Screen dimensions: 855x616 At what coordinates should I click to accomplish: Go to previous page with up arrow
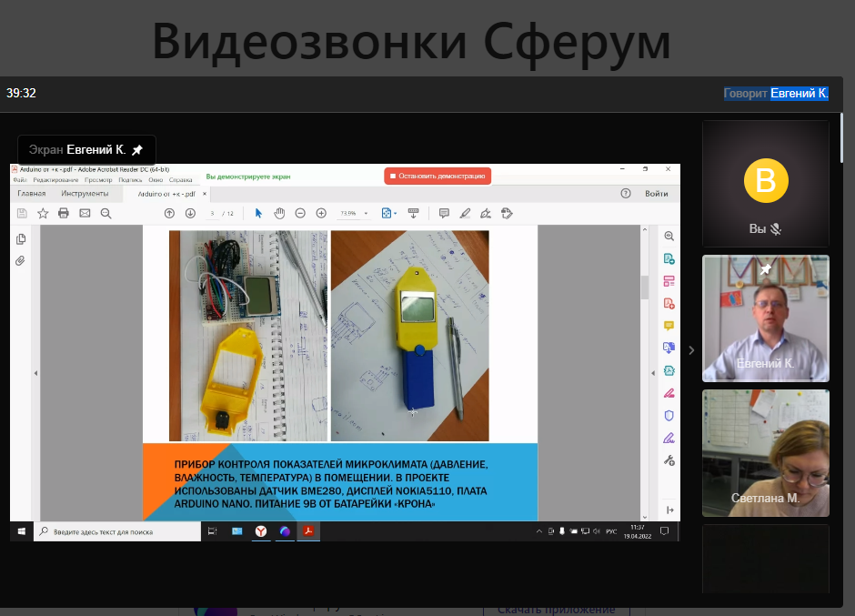tap(169, 213)
